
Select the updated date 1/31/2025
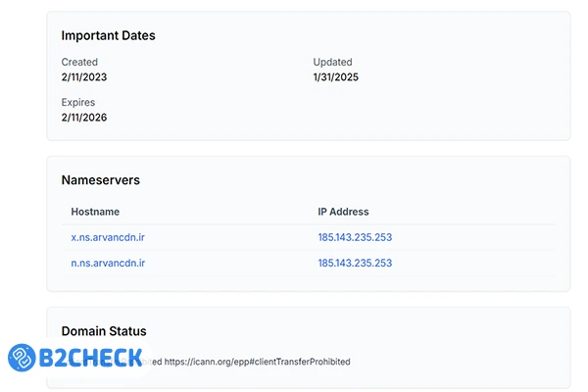(336, 77)
